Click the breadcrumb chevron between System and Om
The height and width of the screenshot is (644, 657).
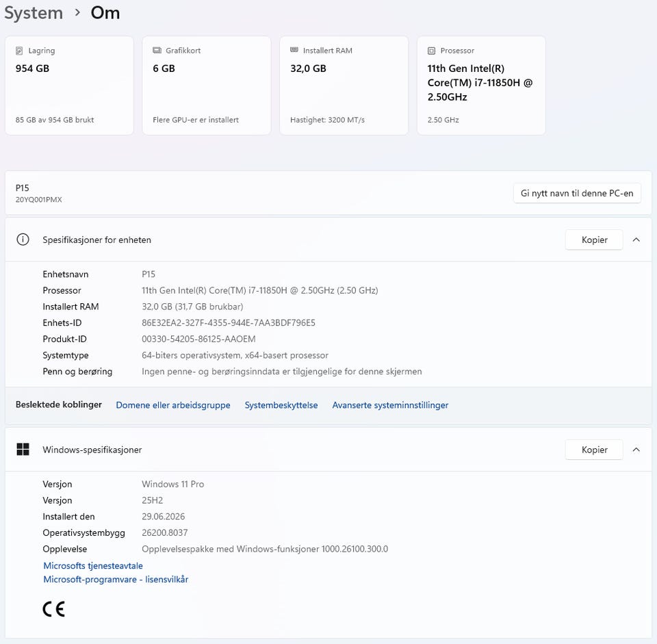(x=77, y=13)
